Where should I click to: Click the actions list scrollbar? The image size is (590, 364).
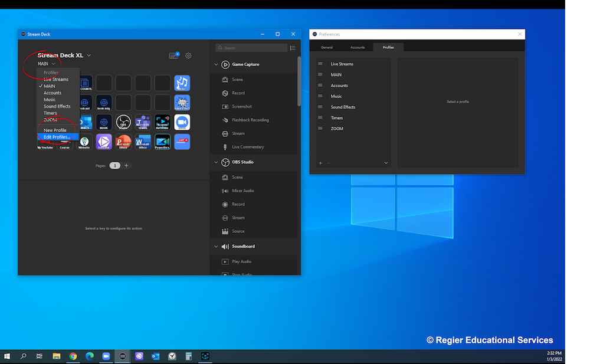[299, 81]
